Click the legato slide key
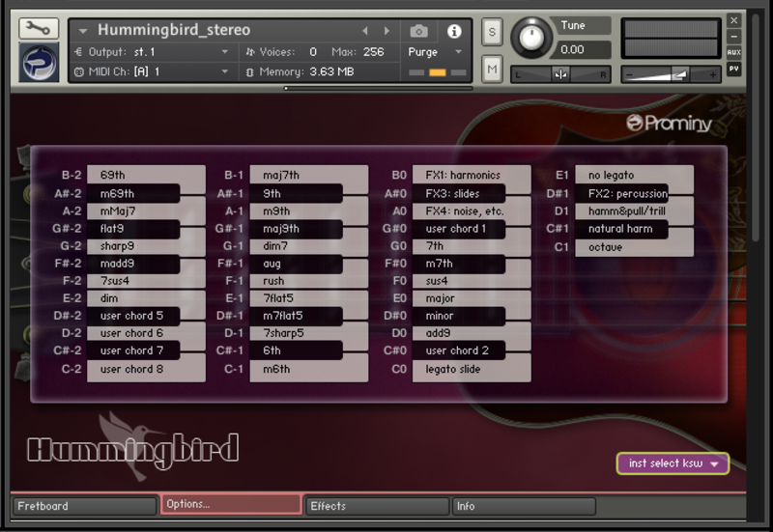 472,369
